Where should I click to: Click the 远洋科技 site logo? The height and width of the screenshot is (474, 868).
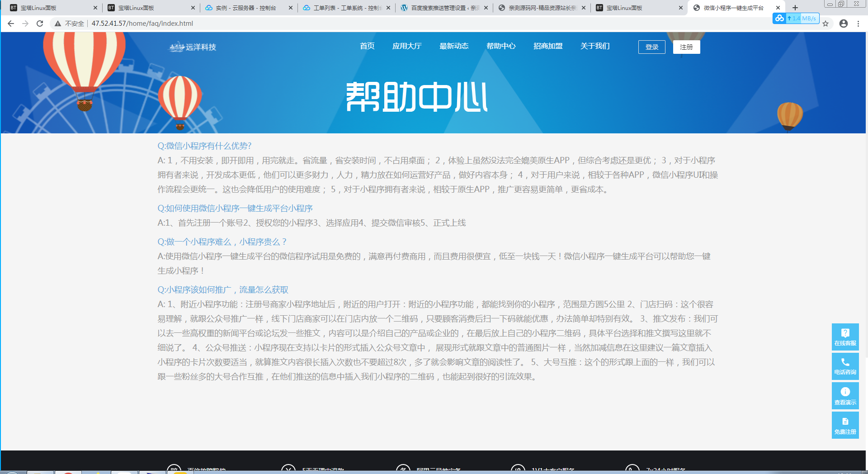193,47
